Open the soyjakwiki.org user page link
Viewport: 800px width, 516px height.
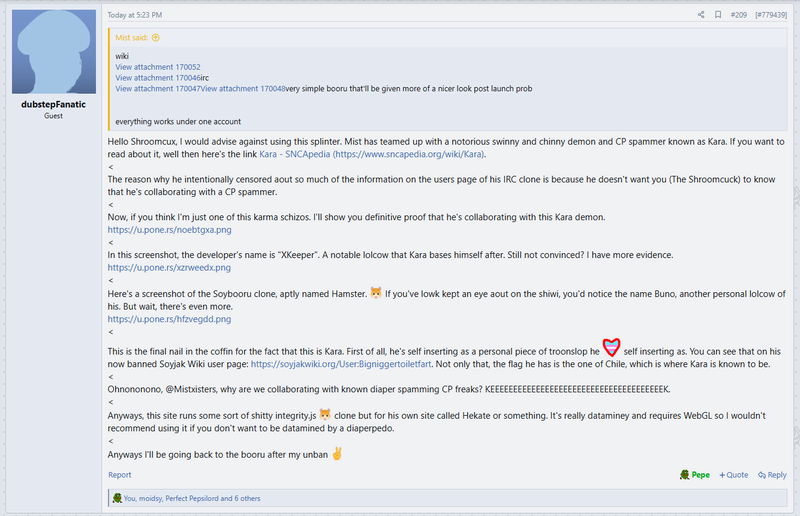tap(341, 364)
